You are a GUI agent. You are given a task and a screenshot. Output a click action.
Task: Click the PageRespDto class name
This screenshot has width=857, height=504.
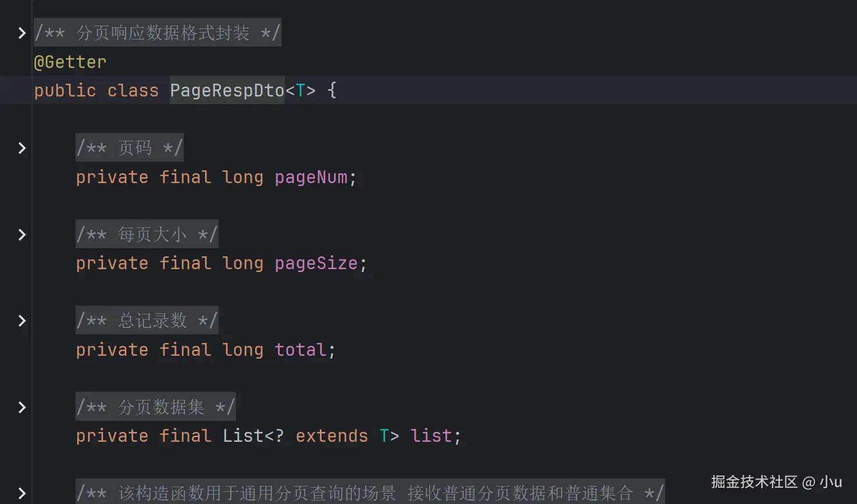(227, 91)
